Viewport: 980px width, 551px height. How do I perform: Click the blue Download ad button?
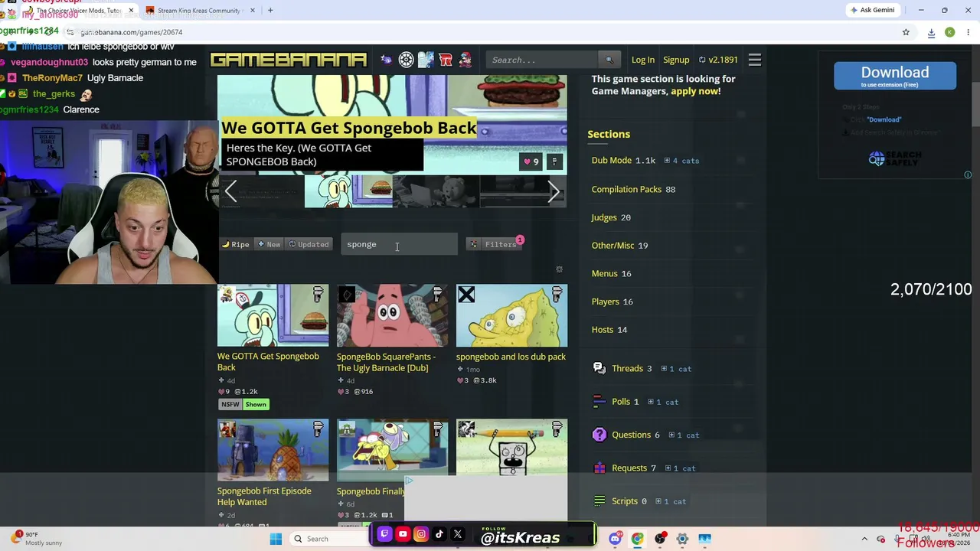(895, 76)
